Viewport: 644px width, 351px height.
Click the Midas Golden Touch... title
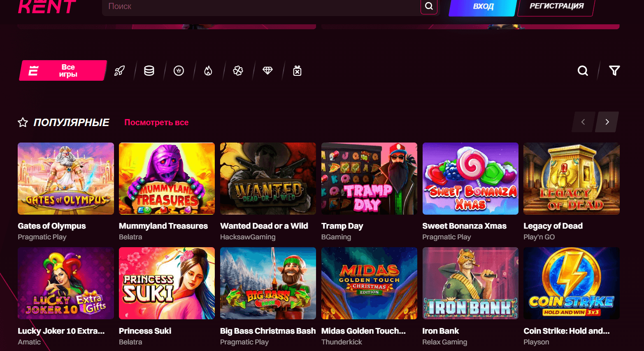pyautogui.click(x=363, y=331)
